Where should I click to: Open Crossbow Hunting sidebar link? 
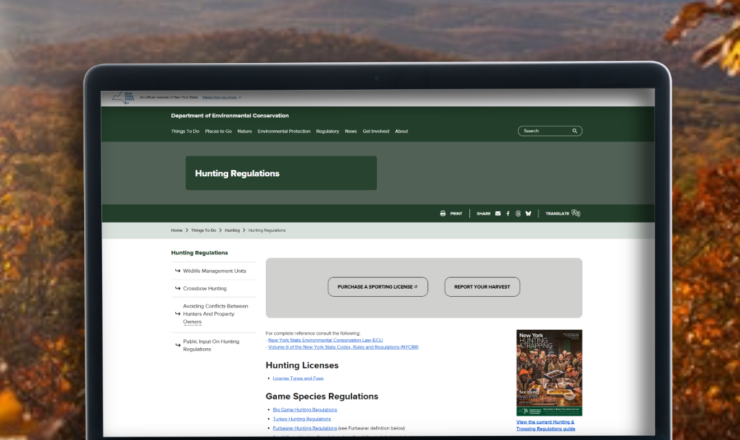(205, 288)
